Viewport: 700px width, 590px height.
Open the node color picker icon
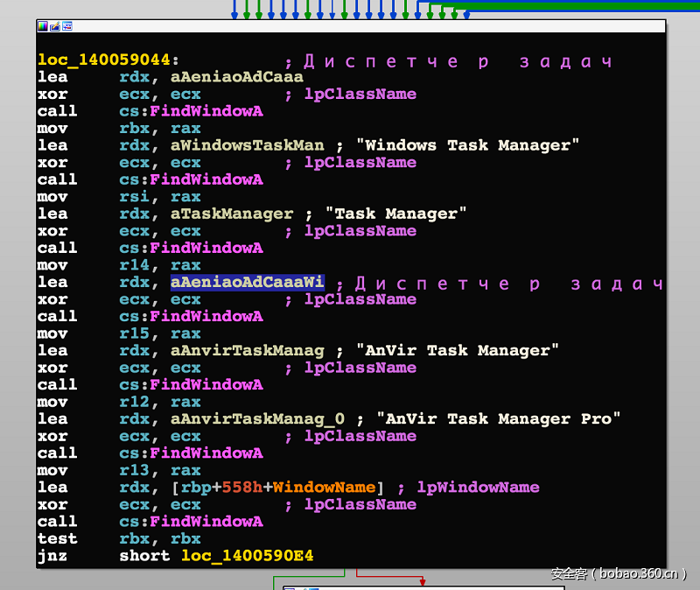point(43,26)
